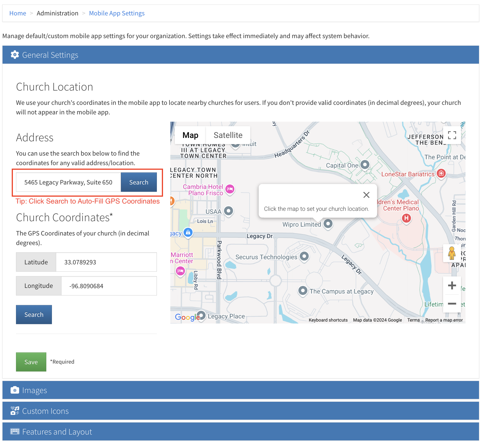Image resolution: width=486 pixels, height=448 pixels.
Task: Open Mobile App Settings breadcrumb link
Action: [117, 13]
